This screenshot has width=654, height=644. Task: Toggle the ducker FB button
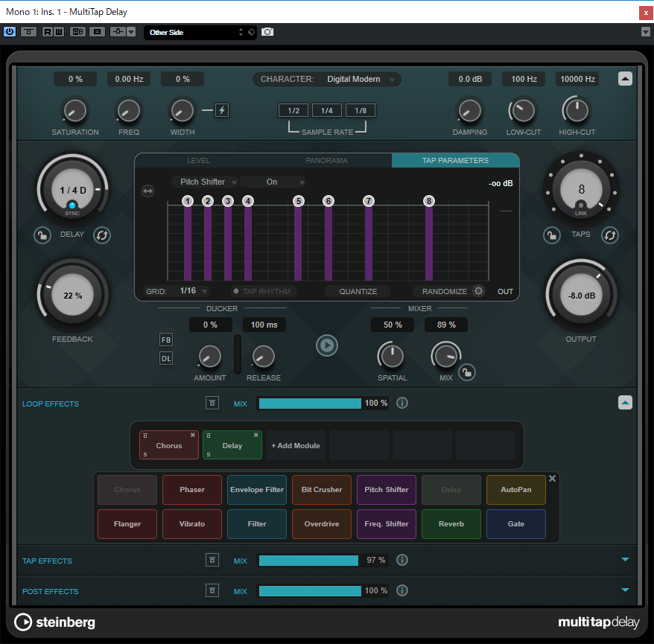(x=166, y=339)
